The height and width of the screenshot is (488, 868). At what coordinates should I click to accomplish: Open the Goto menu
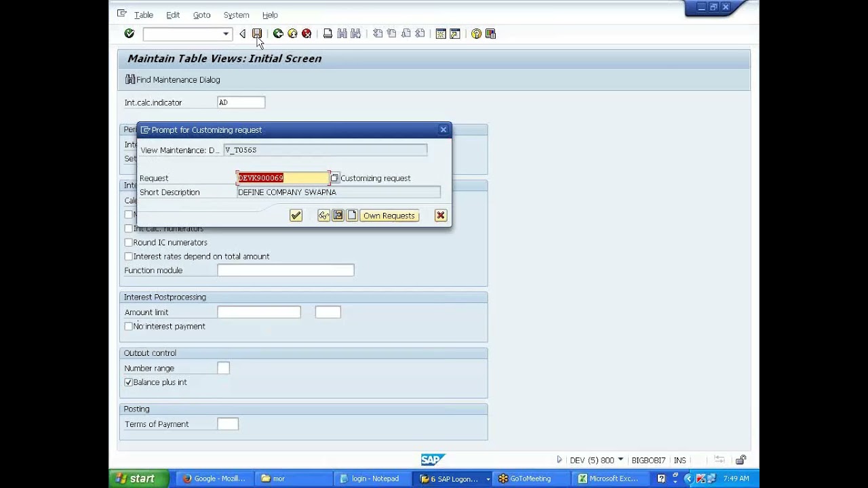coord(201,15)
